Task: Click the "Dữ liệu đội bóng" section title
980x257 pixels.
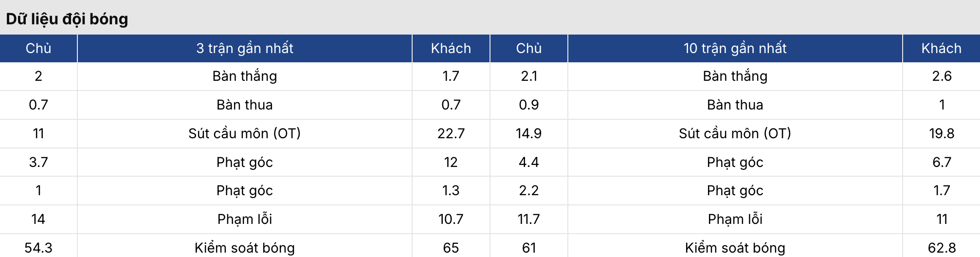Action: (x=67, y=19)
